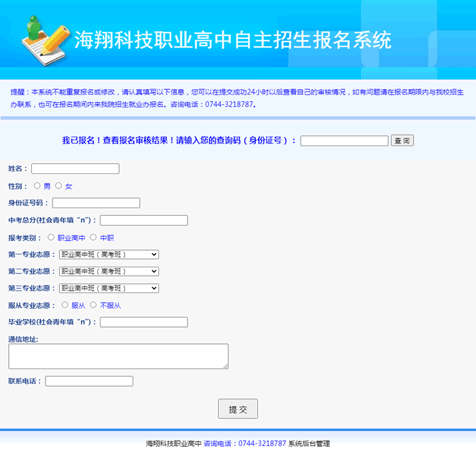Click footer text 咨询电话：0744-3218787
Image resolution: width=476 pixels, height=457 pixels.
(245, 443)
